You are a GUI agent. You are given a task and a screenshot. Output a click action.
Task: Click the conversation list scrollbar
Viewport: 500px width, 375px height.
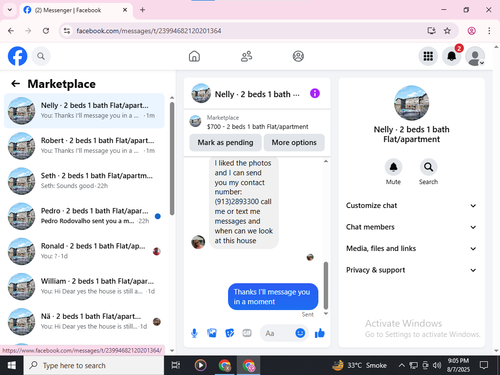[x=172, y=158]
